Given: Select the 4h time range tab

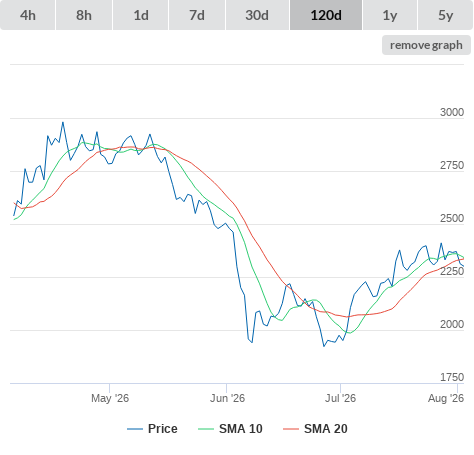Looking at the screenshot, I should click(28, 15).
